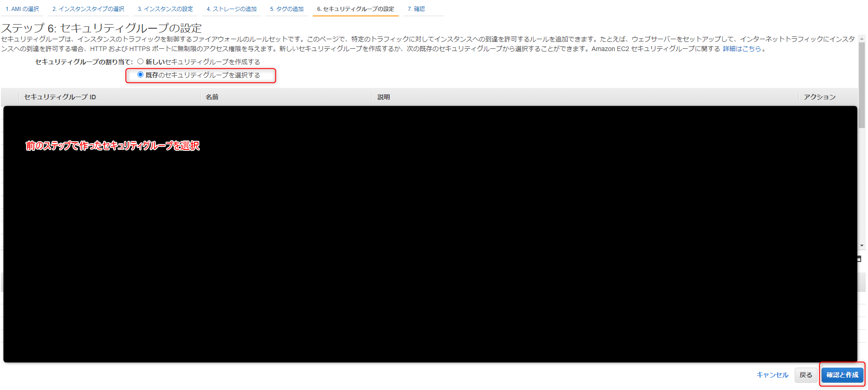Click the 戻る button

coord(806,375)
